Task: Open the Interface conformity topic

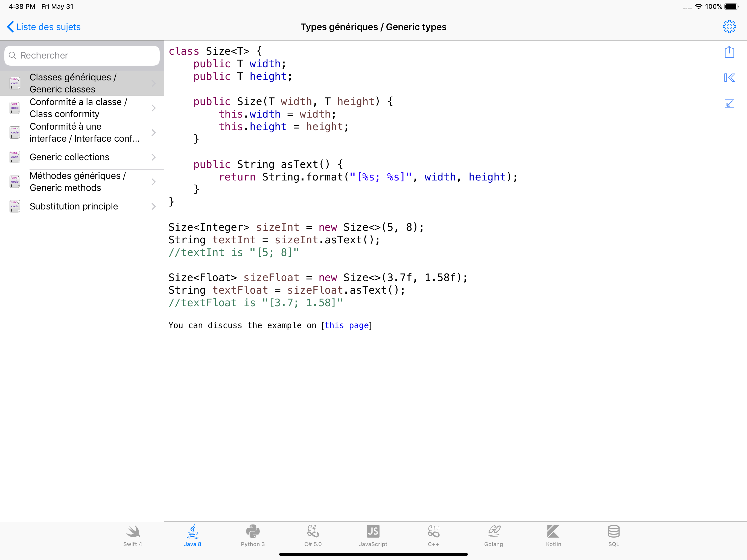Action: 84,133
